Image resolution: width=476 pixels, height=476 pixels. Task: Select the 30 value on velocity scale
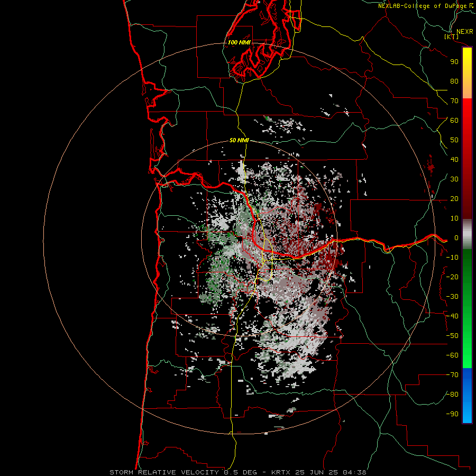tap(454, 179)
